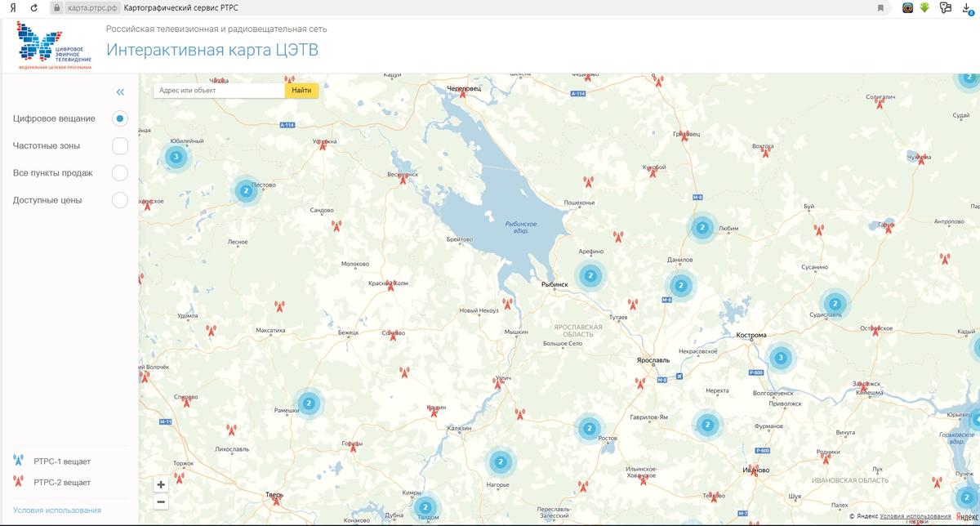Open the tower marker at Чухлома
This screenshot has width=980, height=526.
[x=921, y=159]
